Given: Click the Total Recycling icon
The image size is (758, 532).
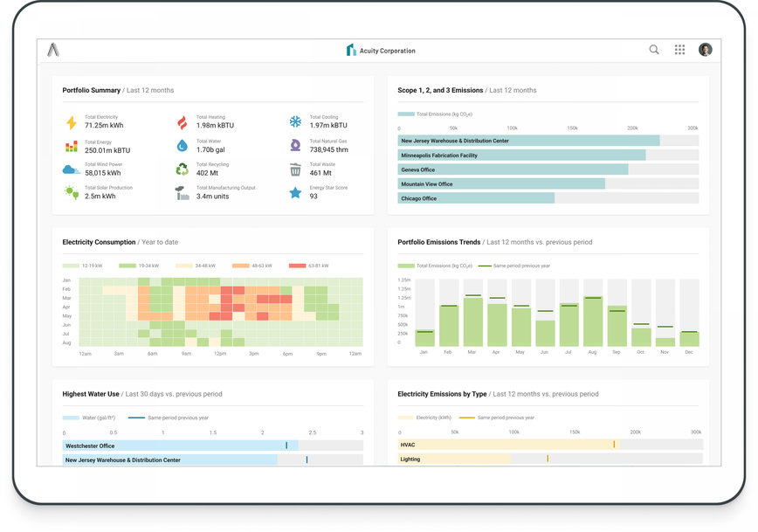Looking at the screenshot, I should 183,169.
